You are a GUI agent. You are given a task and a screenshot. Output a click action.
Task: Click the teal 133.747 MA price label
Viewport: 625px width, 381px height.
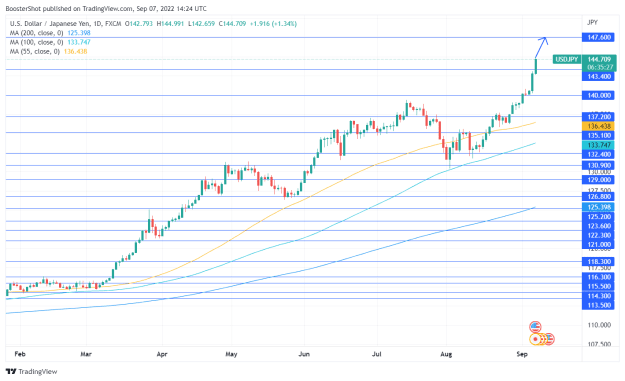pos(599,145)
